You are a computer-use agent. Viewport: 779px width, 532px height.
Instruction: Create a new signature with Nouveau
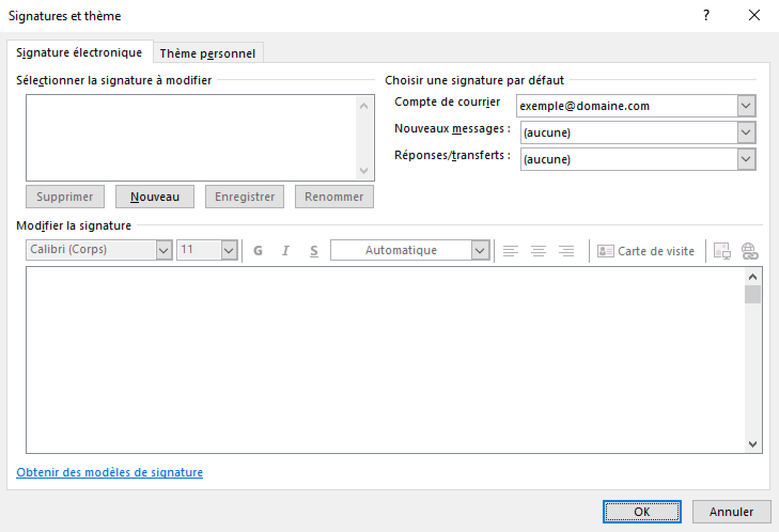coord(154,197)
